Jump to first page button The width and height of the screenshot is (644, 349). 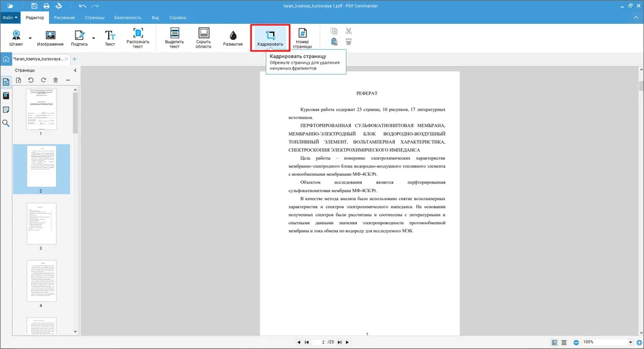307,342
